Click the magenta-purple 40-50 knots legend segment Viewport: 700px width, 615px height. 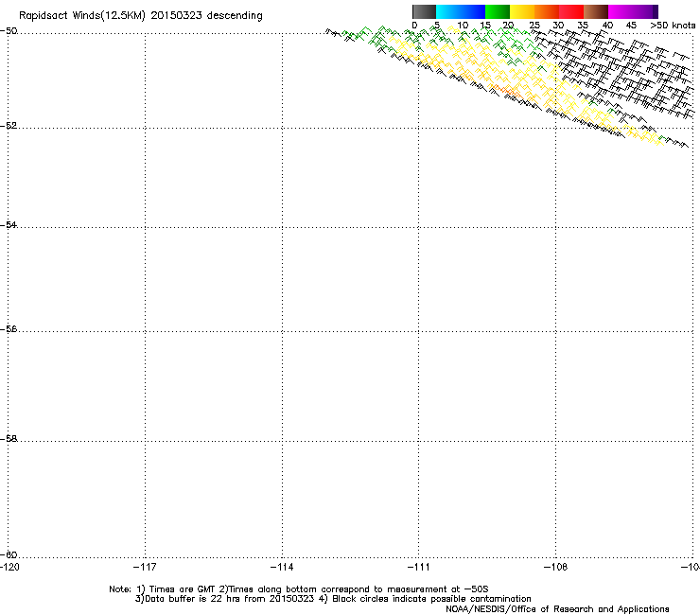633,11
